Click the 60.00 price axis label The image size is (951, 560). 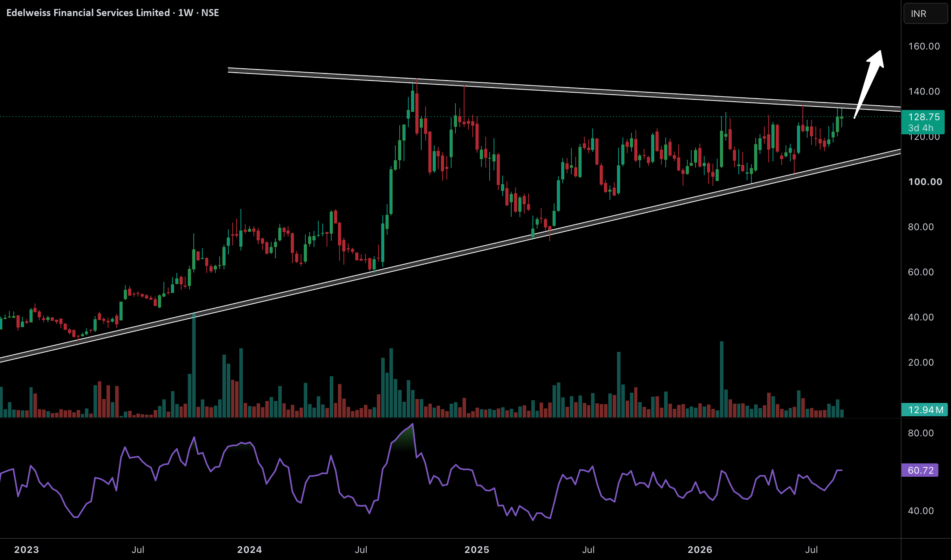(921, 272)
